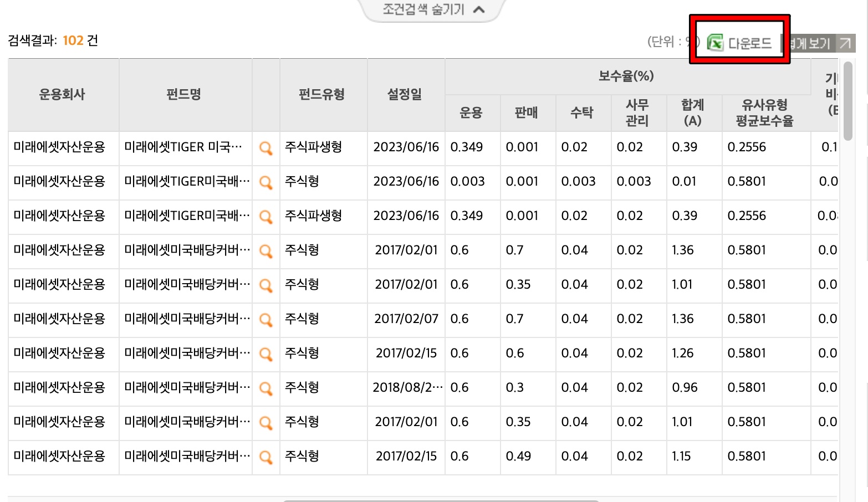This screenshot has width=868, height=502.
Task: Click the 펀드유형 column header
Action: point(323,95)
